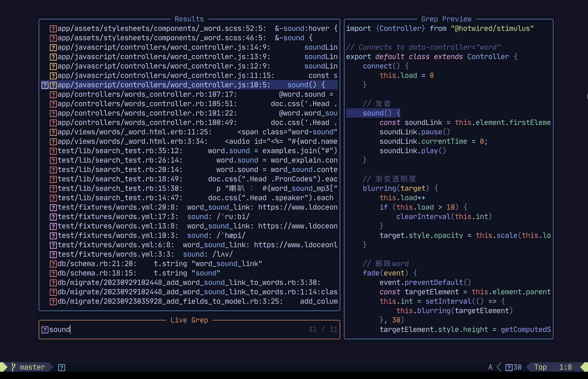Click file icon next to db/schema.rb:18:15
The image size is (588, 379).
tap(53, 273)
